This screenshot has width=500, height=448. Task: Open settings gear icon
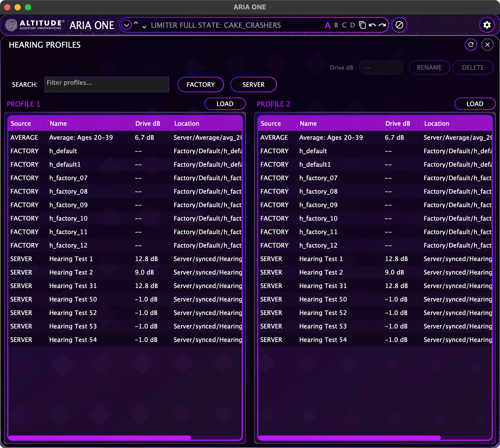pyautogui.click(x=487, y=25)
